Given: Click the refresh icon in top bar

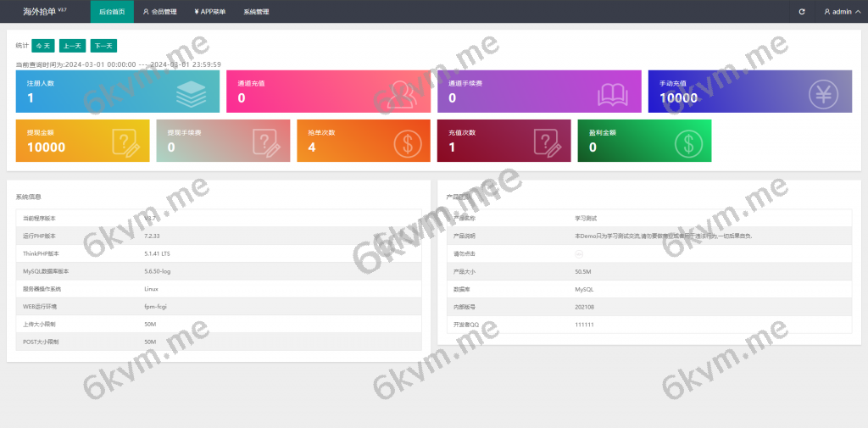Looking at the screenshot, I should [802, 12].
